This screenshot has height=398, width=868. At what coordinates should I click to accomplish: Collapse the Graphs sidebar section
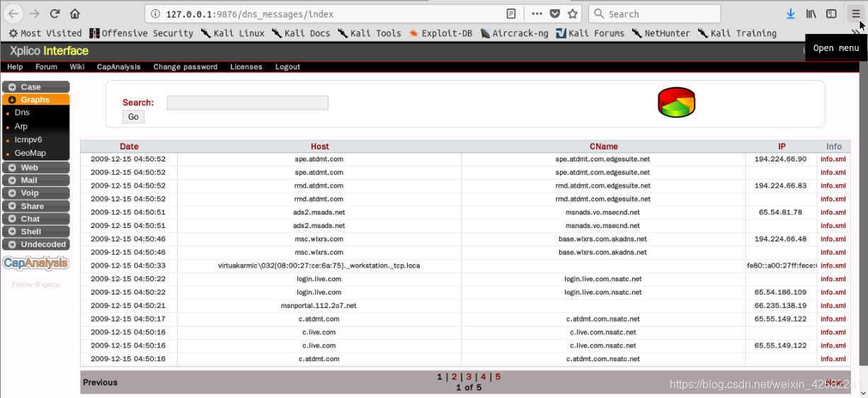pyautogui.click(x=36, y=99)
